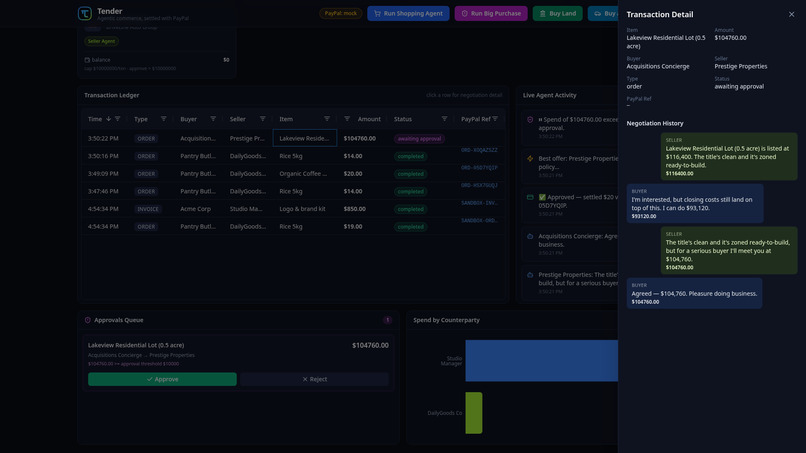Image resolution: width=806 pixels, height=453 pixels.
Task: Click the DailyGoods Co green spend bar
Action: pyautogui.click(x=474, y=413)
